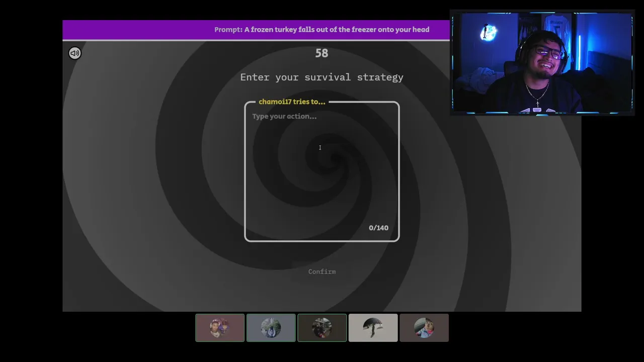Image resolution: width=644 pixels, height=362 pixels.
Task: Focus the 'Type your action...' text box
Action: (x=322, y=171)
